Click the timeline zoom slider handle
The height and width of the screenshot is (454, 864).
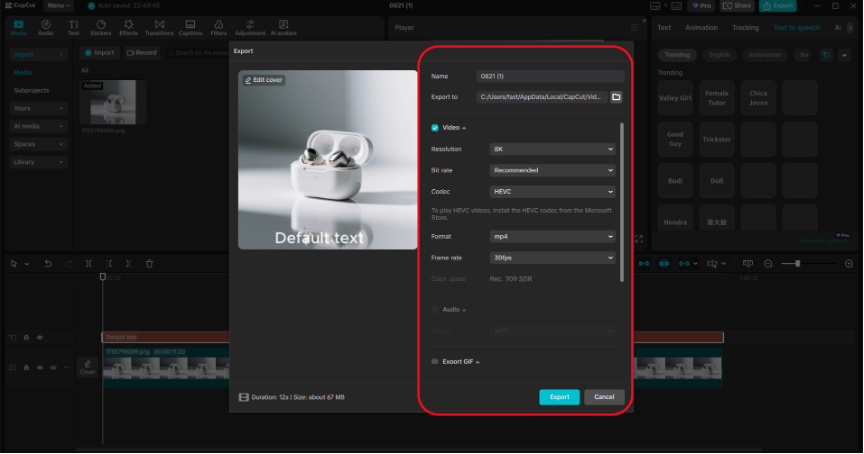797,263
